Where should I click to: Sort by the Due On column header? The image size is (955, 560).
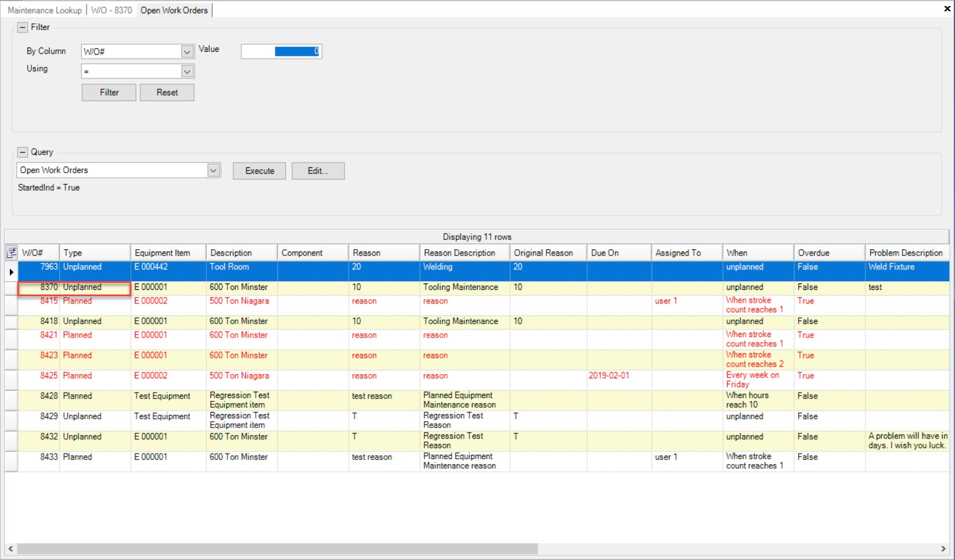tap(619, 253)
